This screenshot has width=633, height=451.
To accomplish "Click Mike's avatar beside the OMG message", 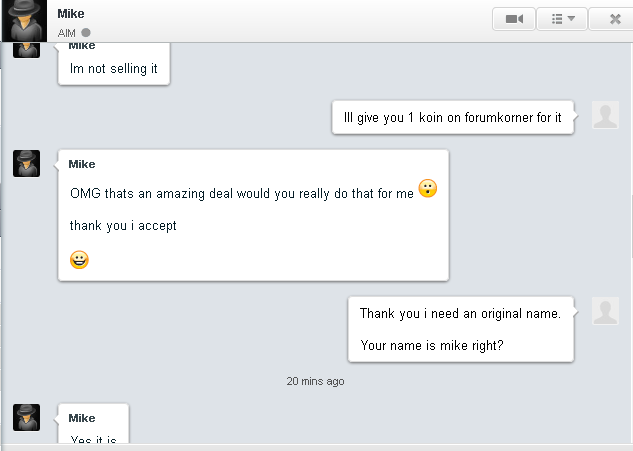I will pyautogui.click(x=26, y=163).
